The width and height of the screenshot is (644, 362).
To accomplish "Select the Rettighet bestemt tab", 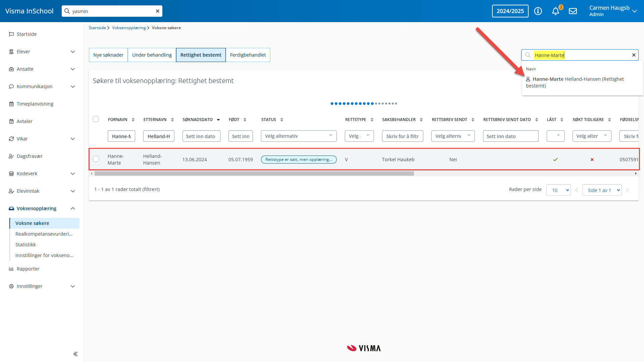I will coord(201,55).
